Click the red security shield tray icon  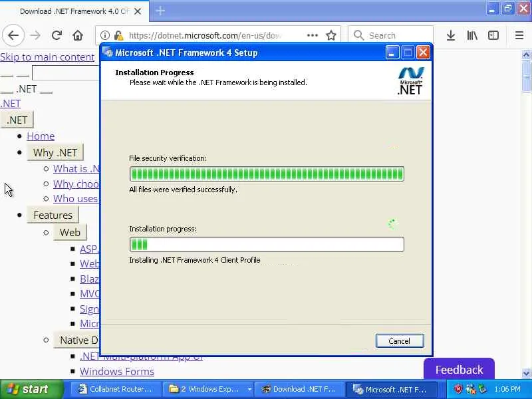458,389
